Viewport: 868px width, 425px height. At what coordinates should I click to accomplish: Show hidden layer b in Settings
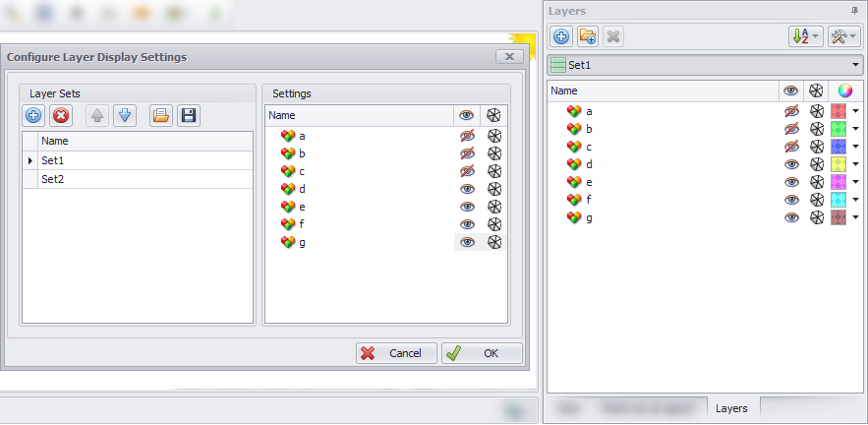tap(467, 153)
